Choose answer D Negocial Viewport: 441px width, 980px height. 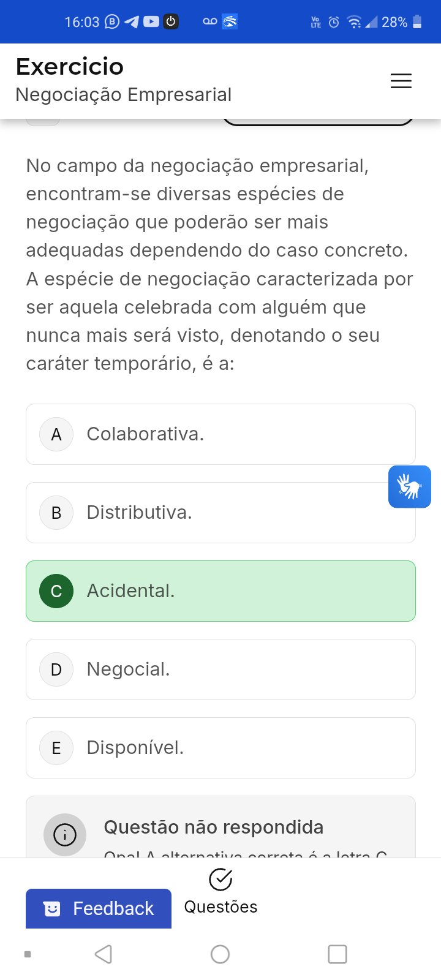point(221,669)
